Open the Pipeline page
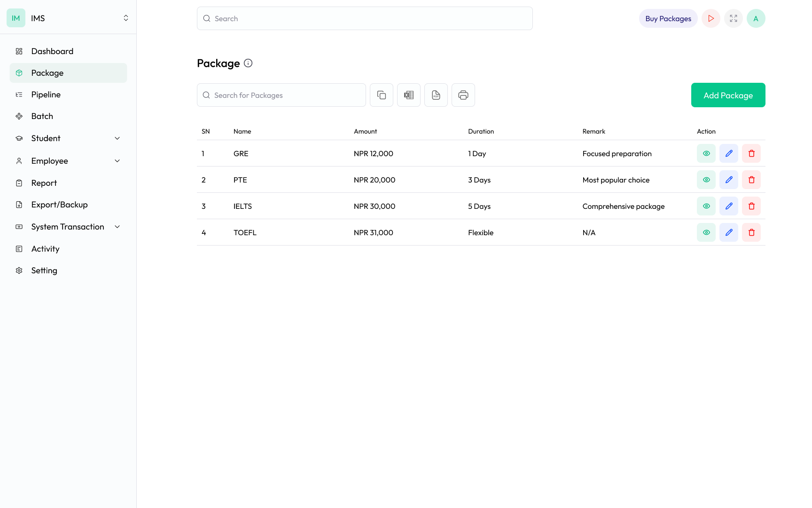Image resolution: width=812 pixels, height=508 pixels. (x=68, y=95)
